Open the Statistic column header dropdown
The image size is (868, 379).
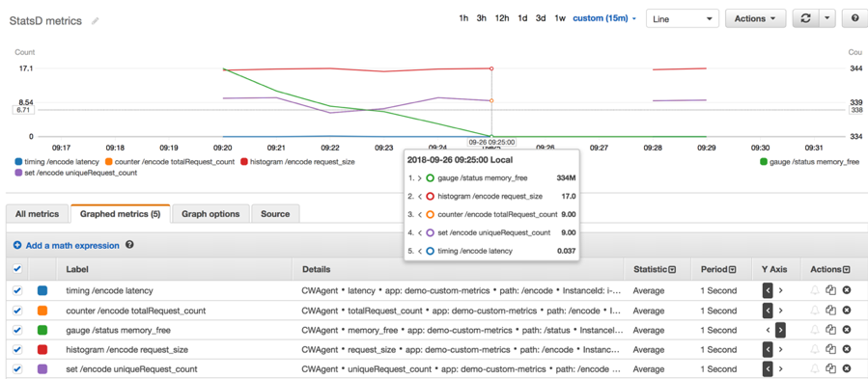pyautogui.click(x=672, y=269)
